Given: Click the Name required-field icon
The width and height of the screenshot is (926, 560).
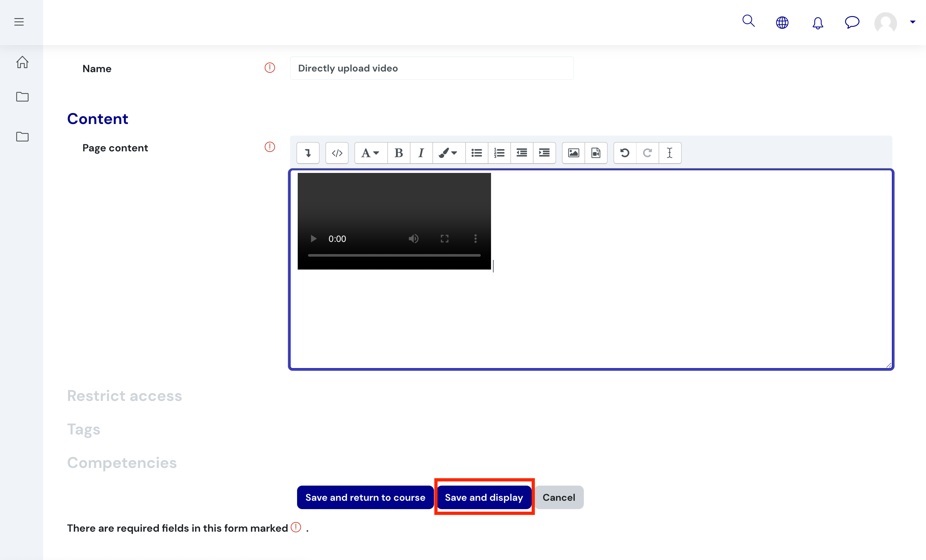Looking at the screenshot, I should pyautogui.click(x=269, y=68).
